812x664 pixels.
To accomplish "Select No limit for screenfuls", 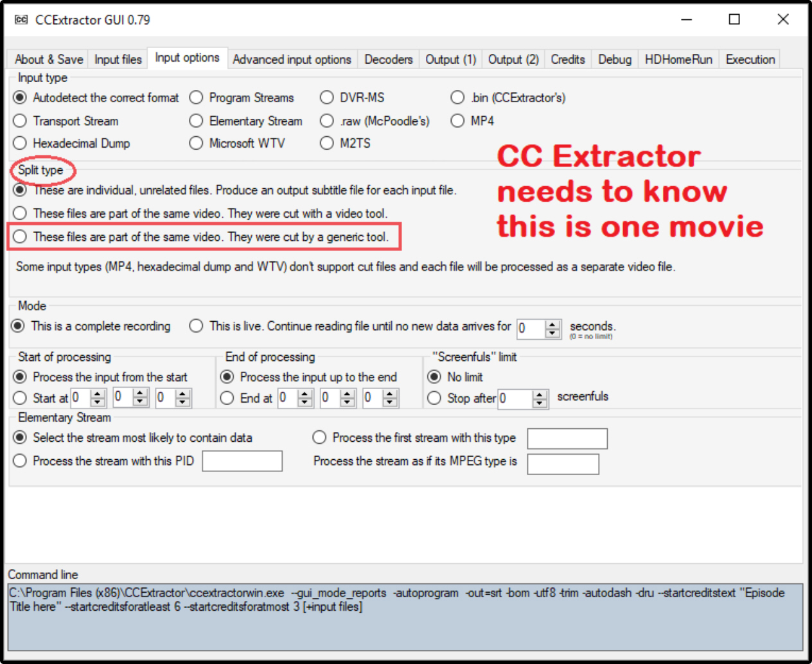I will (x=455, y=377).
